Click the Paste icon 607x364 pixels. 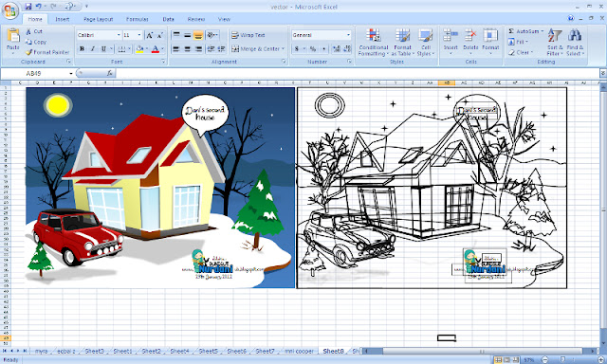coord(12,36)
